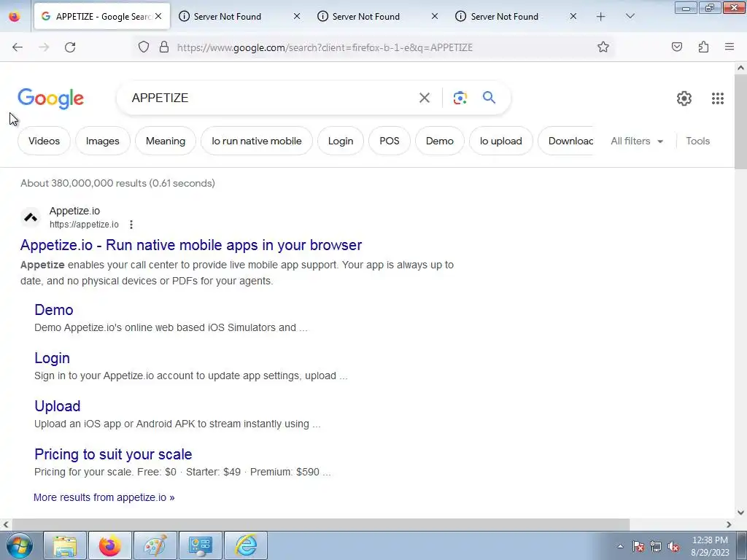Open 'Pricing to suit your scale' link
Viewport: 747px width, 560px height.
[113, 454]
